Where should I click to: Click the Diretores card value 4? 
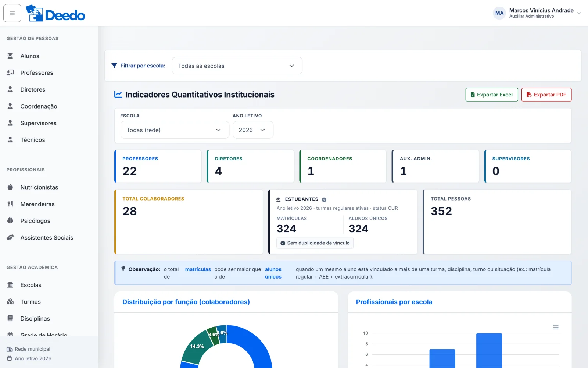point(219,171)
